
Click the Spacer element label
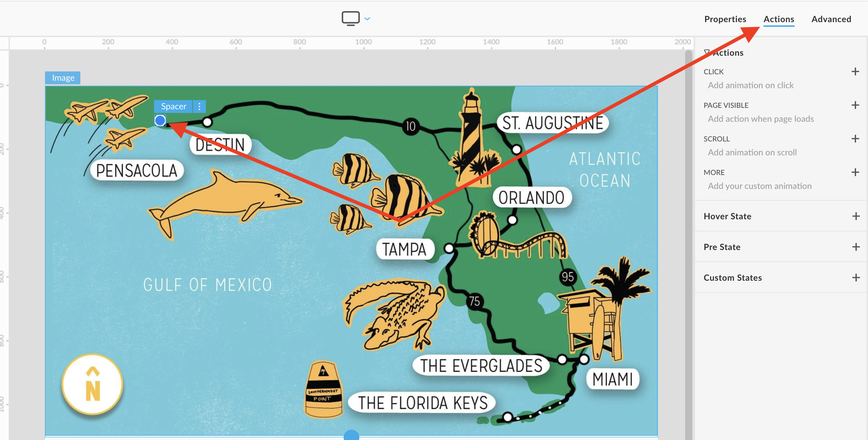click(173, 106)
